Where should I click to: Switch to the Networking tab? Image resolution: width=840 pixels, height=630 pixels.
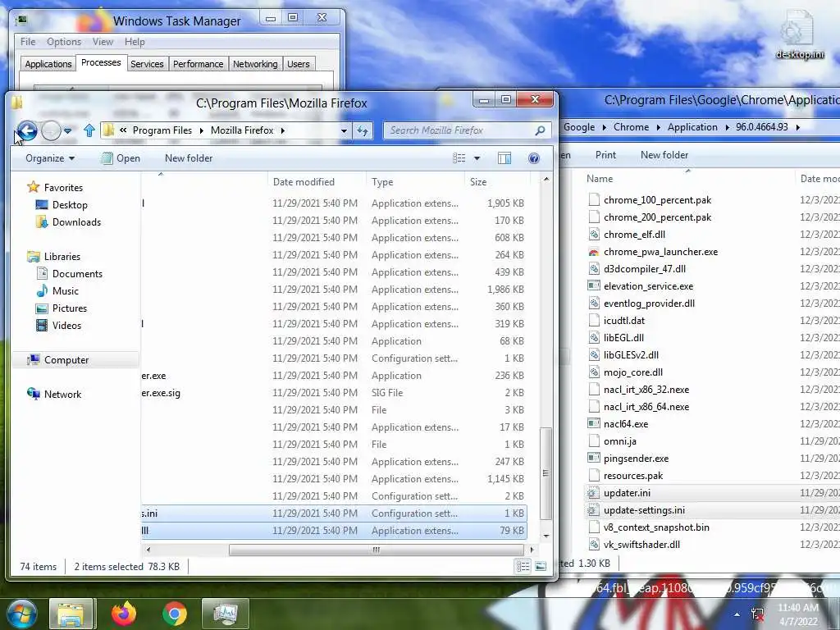click(x=255, y=64)
